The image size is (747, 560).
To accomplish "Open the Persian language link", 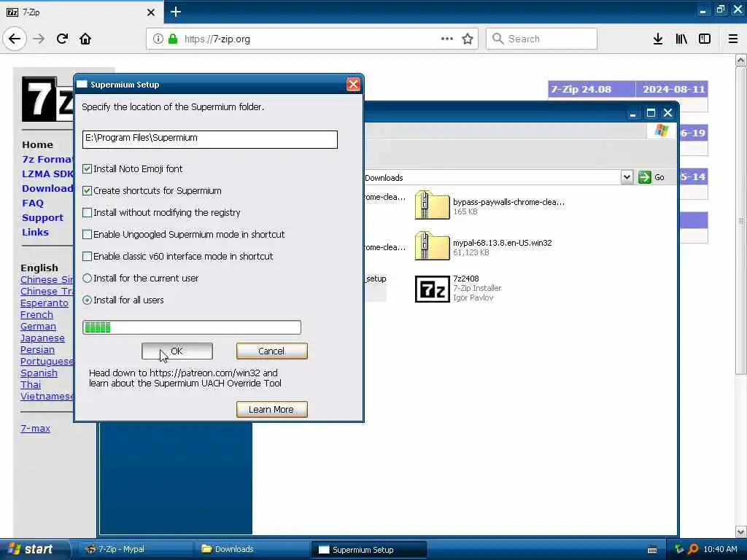I will (37, 349).
